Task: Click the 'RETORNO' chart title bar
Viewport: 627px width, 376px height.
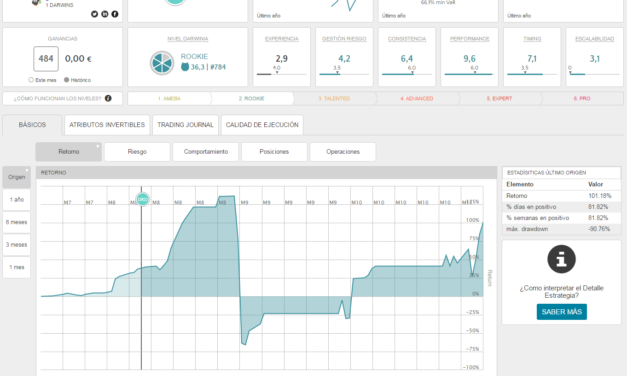Action: [266, 173]
